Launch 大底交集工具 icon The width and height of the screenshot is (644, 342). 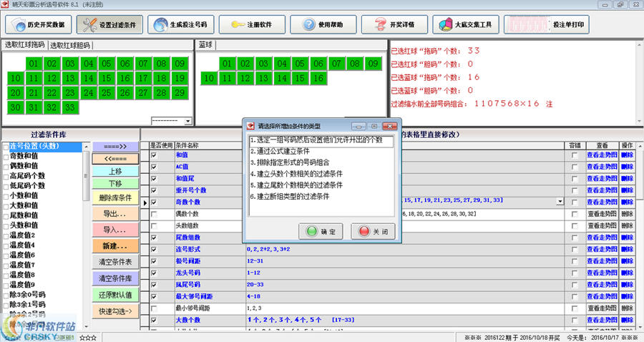(446, 24)
